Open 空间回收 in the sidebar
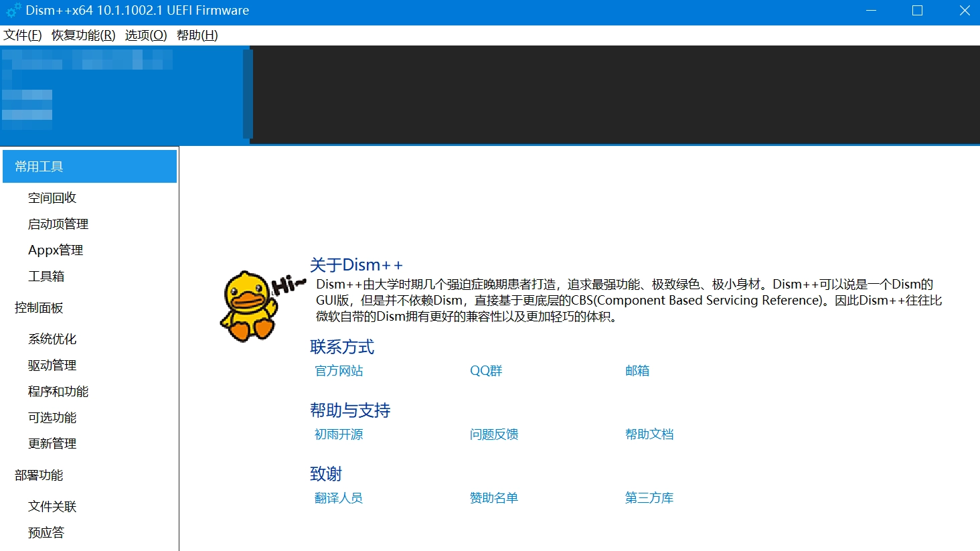The width and height of the screenshot is (980, 551). (52, 198)
